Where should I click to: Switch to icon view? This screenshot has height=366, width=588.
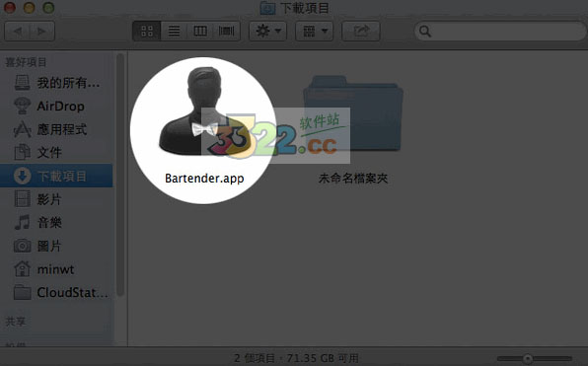click(x=147, y=32)
